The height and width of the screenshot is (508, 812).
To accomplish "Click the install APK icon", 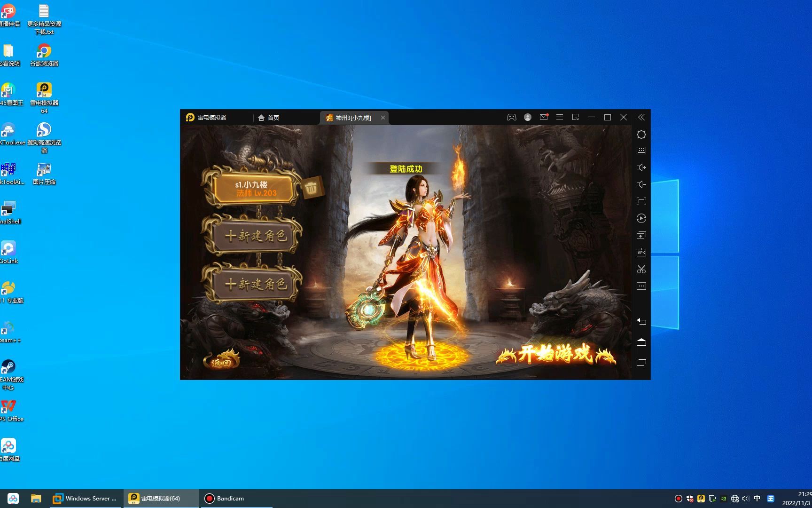I will click(641, 252).
